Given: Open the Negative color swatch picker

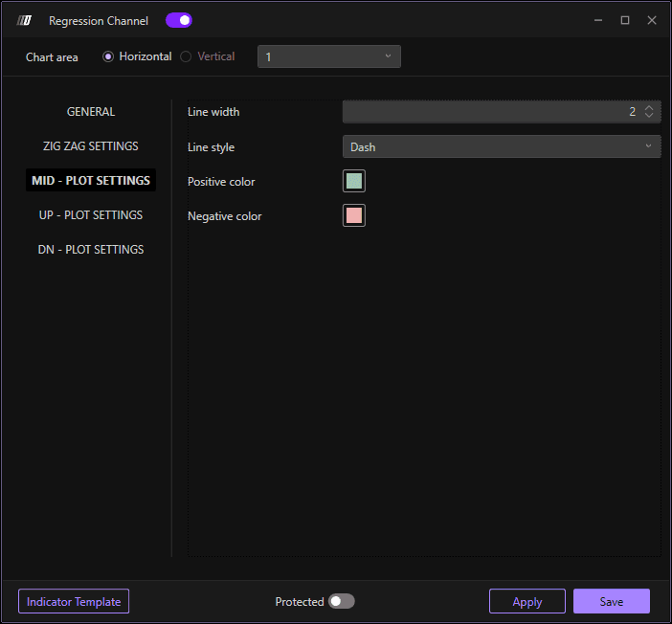Looking at the screenshot, I should tap(354, 215).
